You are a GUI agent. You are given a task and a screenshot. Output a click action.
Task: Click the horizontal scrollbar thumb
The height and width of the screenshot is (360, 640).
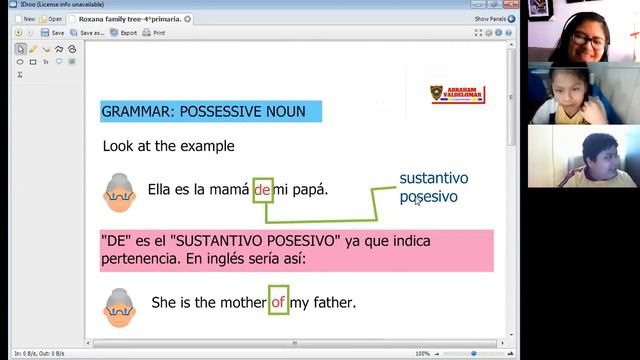(295, 343)
